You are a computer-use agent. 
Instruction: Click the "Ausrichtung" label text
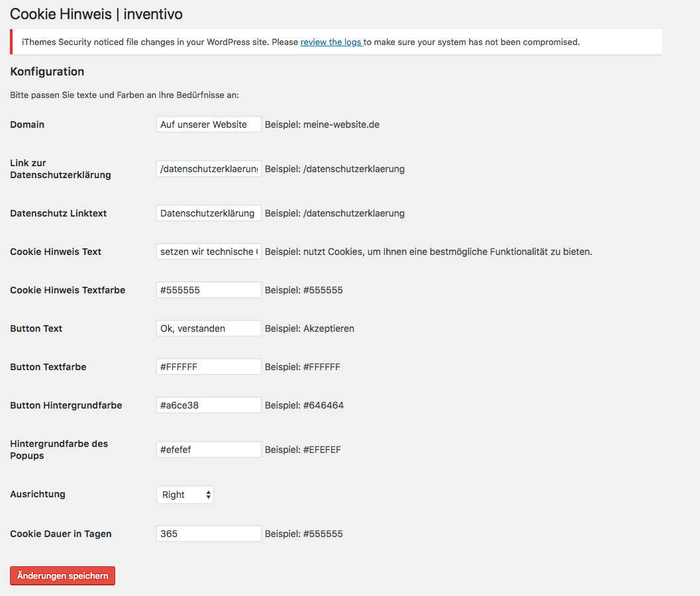38,494
